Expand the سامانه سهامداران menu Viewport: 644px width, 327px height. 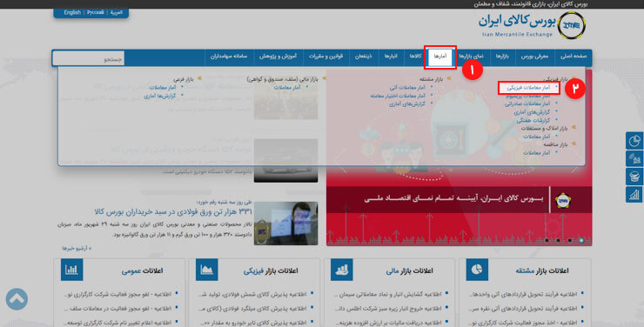tap(229, 57)
